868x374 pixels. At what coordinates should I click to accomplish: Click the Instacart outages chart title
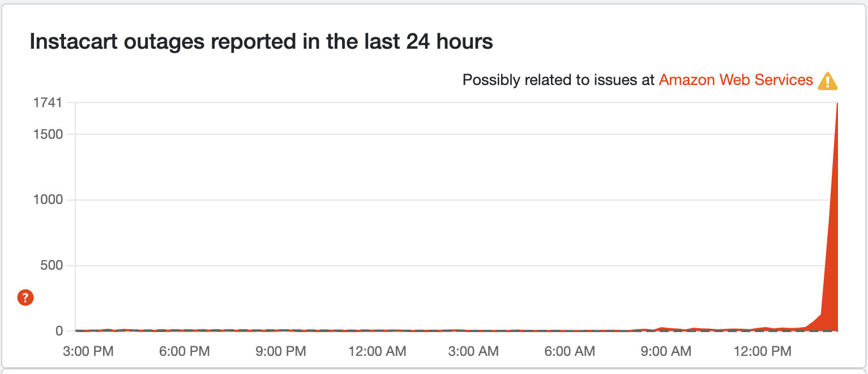point(261,42)
